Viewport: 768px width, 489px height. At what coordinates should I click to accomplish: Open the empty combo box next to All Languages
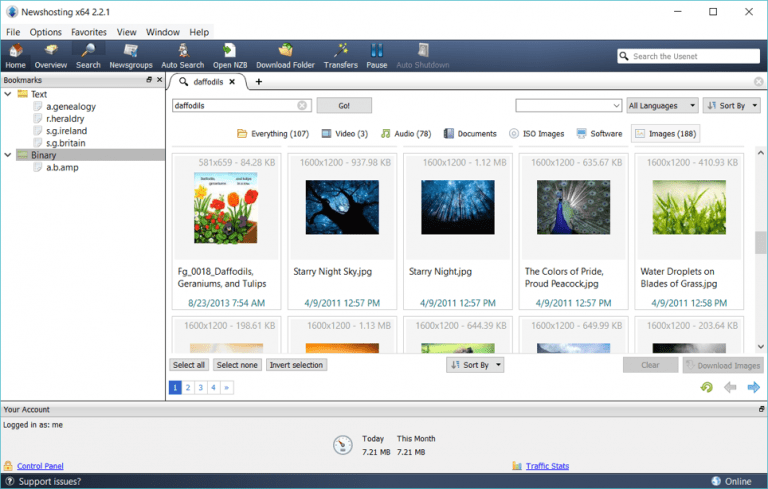click(569, 105)
